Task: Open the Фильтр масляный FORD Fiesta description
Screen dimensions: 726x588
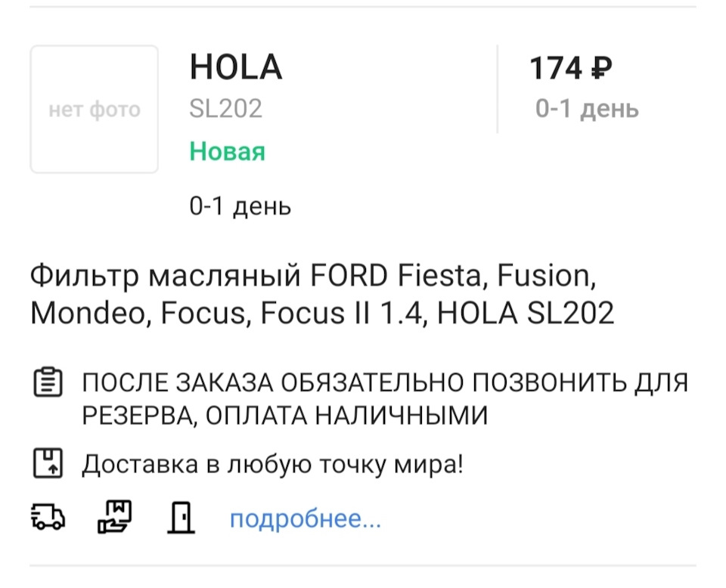Action: point(322,294)
